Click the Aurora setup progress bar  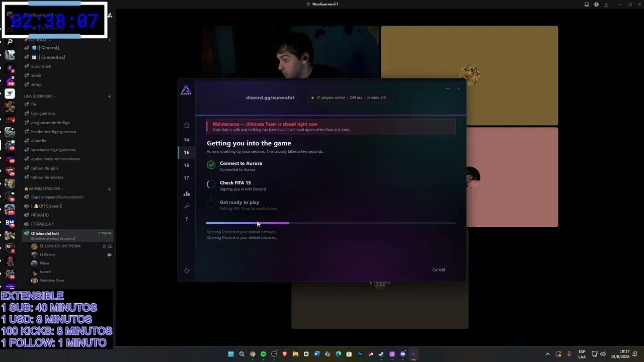(331, 223)
